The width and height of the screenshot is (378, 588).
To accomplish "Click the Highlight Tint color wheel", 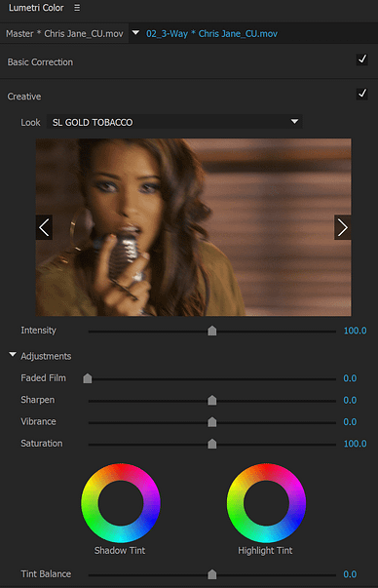I will point(266,503).
